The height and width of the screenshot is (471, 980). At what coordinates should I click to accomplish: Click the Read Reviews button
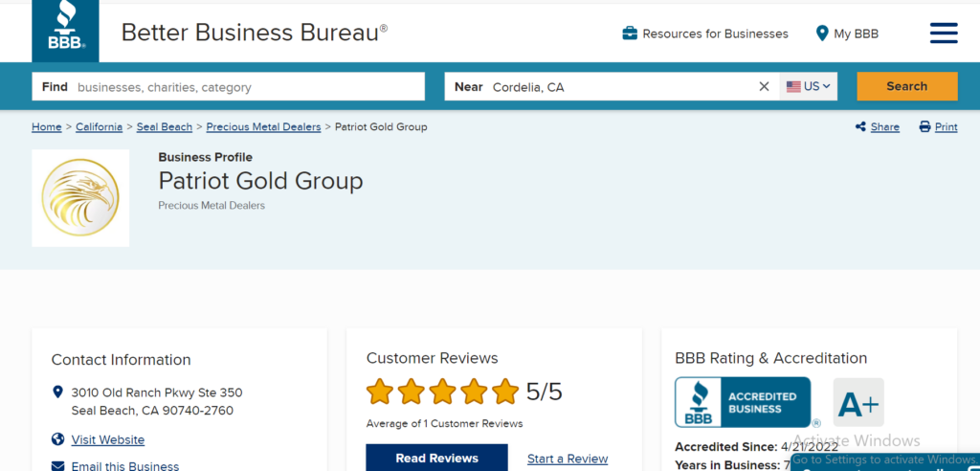click(436, 458)
